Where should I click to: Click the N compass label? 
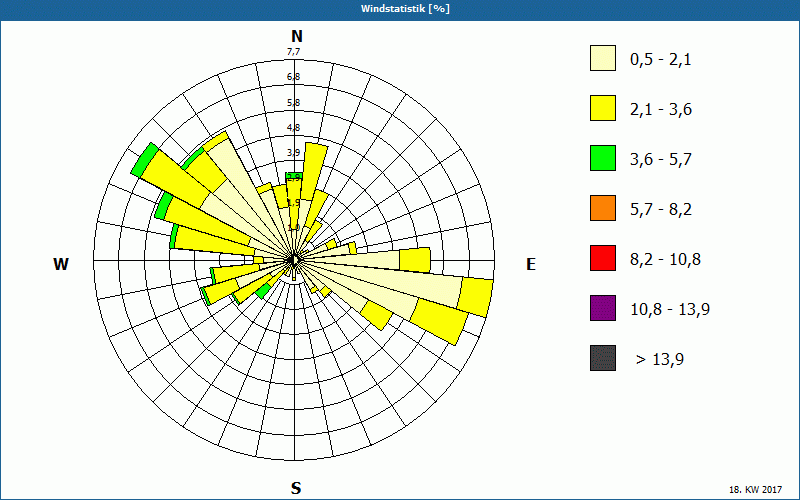pos(296,37)
